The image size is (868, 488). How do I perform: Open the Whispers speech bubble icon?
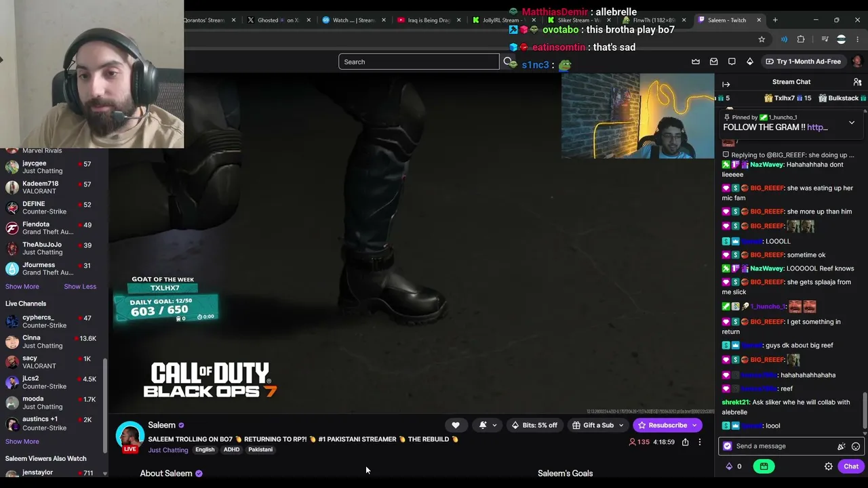[x=732, y=62]
